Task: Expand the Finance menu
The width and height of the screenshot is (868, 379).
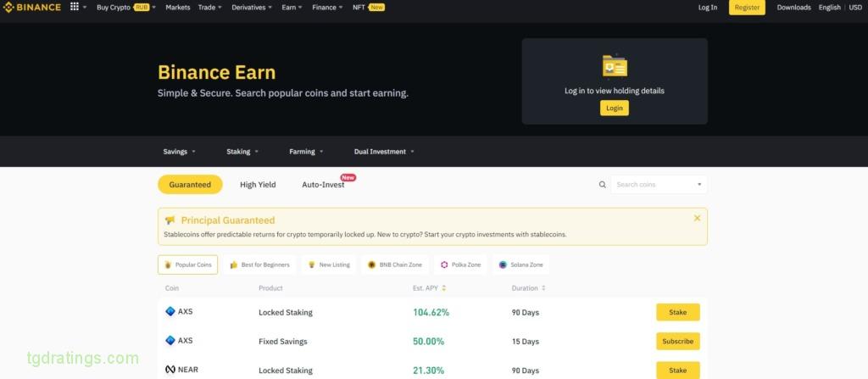Action: pos(327,7)
